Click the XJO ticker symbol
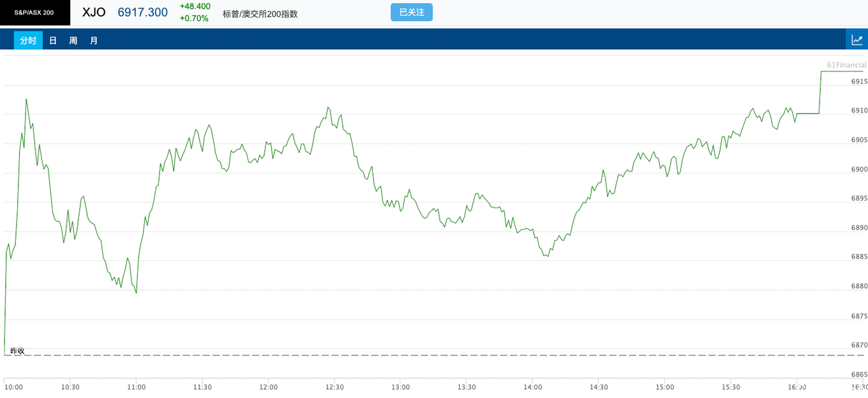The width and height of the screenshot is (868, 398). point(94,12)
